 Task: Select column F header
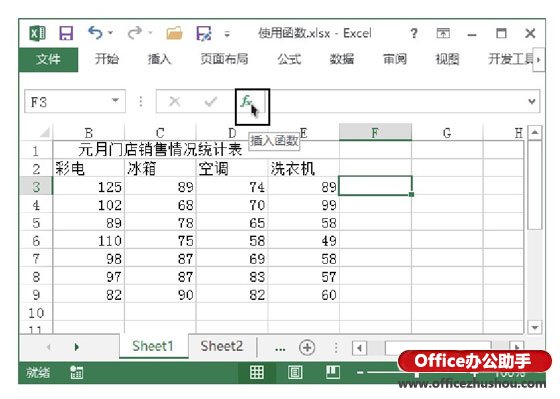(375, 133)
